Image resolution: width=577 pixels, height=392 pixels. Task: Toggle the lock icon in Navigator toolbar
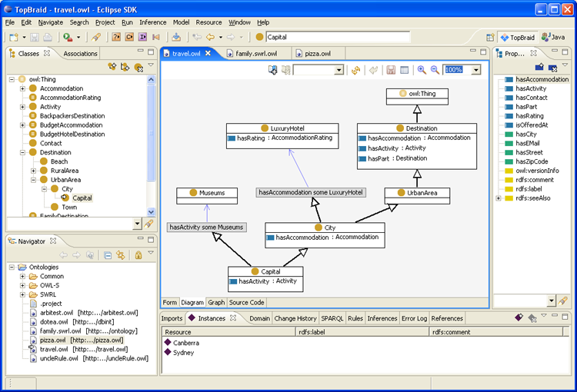(x=138, y=255)
